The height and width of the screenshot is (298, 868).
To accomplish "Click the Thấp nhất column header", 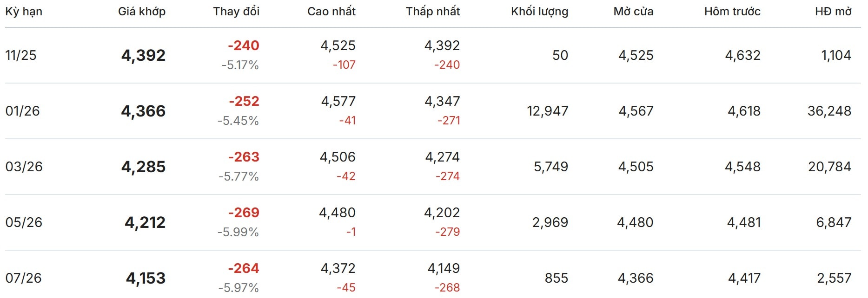I will 433,12.
